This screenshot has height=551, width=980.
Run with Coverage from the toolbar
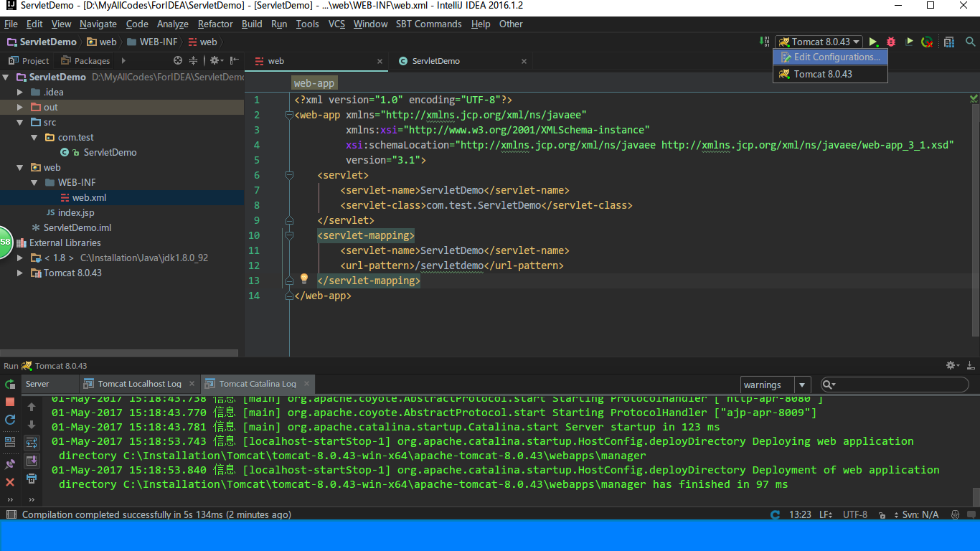click(910, 42)
